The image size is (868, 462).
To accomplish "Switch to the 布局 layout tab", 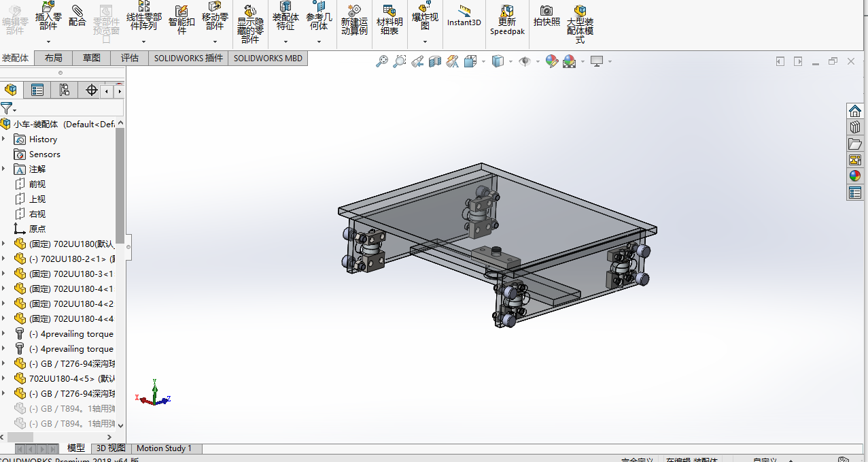I will point(54,59).
